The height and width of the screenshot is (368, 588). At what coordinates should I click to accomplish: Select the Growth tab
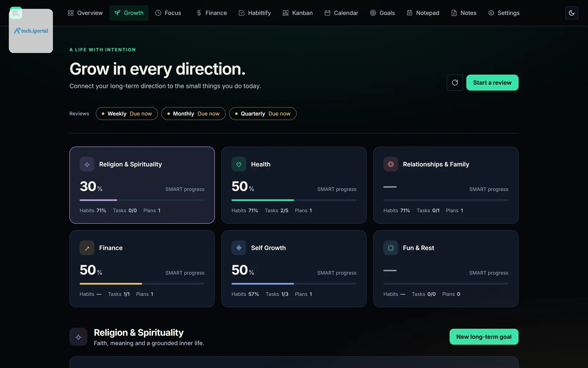pyautogui.click(x=129, y=13)
